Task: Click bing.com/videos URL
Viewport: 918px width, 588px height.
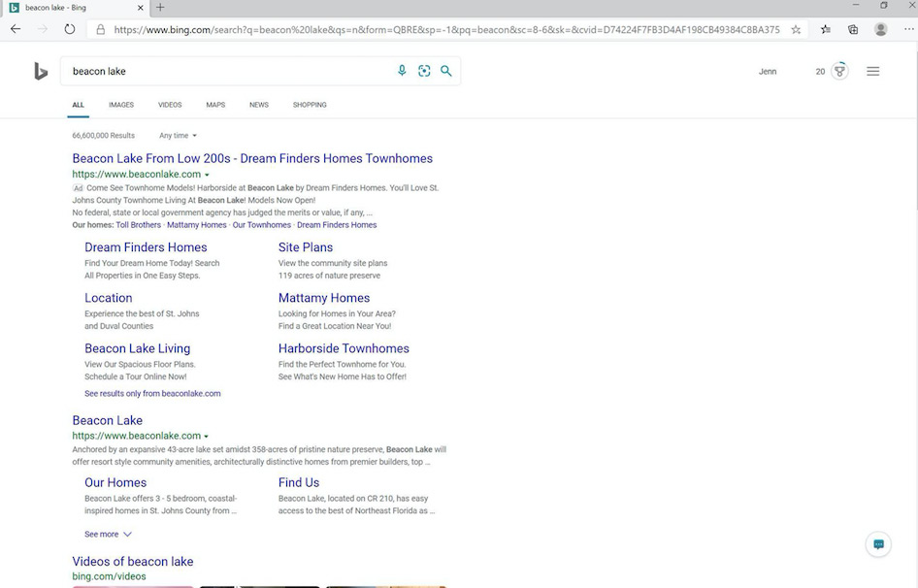Action: (109, 576)
